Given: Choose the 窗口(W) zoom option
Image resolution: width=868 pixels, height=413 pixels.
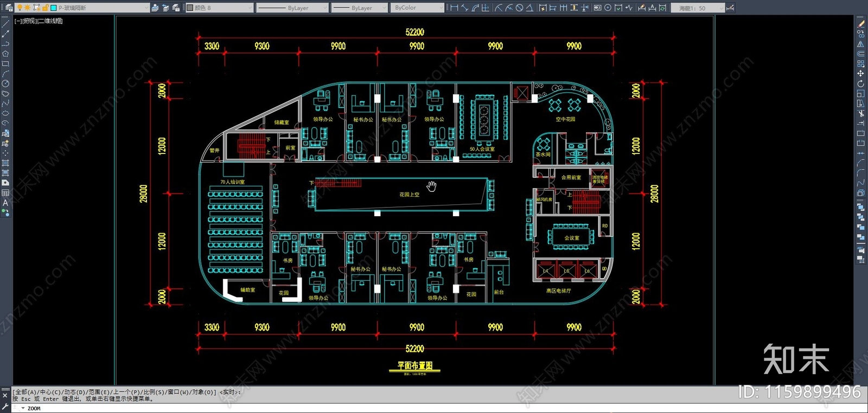Looking at the screenshot, I should [x=180, y=392].
